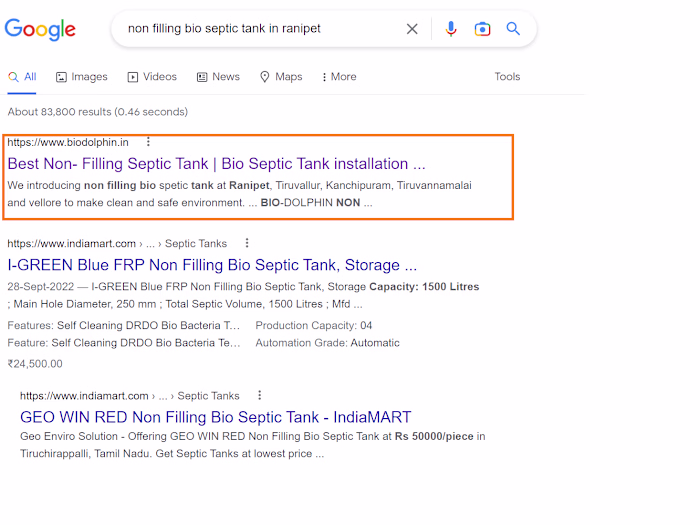
Task: Open Best Non- Filling Septic Tank result
Action: [216, 164]
